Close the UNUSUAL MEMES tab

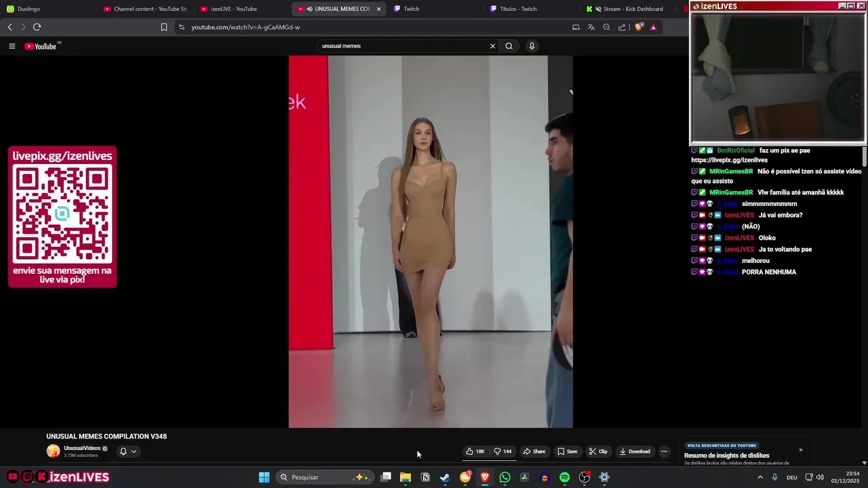click(x=378, y=9)
